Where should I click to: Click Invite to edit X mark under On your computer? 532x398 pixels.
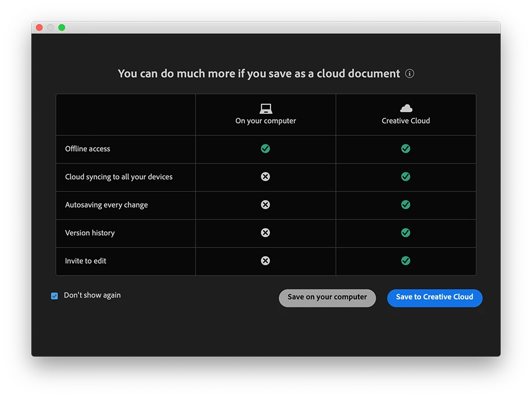pos(265,261)
